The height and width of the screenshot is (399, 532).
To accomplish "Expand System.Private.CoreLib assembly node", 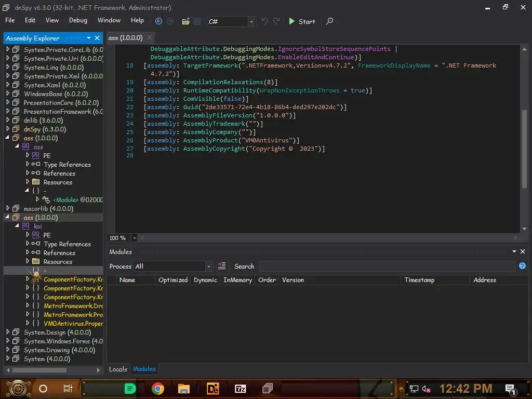I will pyautogui.click(x=8, y=49).
